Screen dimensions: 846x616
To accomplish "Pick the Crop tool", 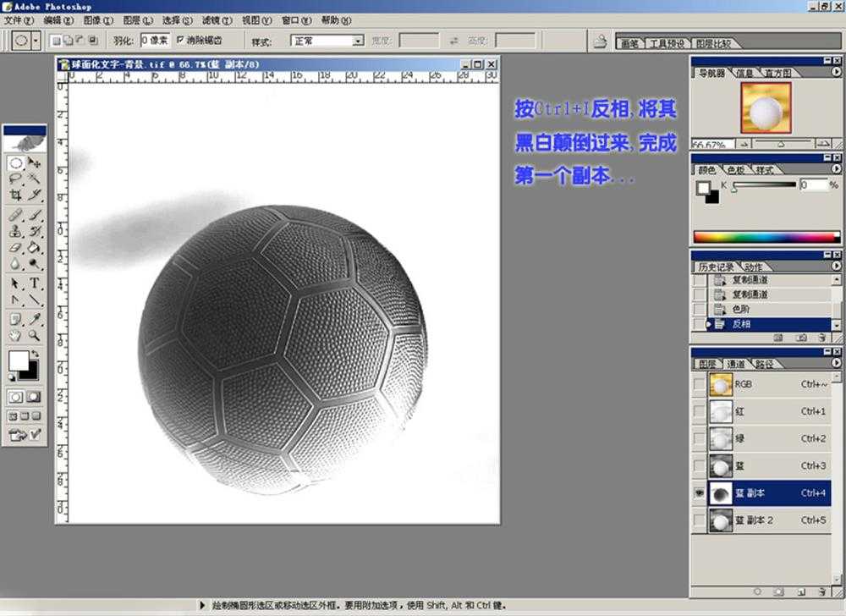I will click(15, 195).
